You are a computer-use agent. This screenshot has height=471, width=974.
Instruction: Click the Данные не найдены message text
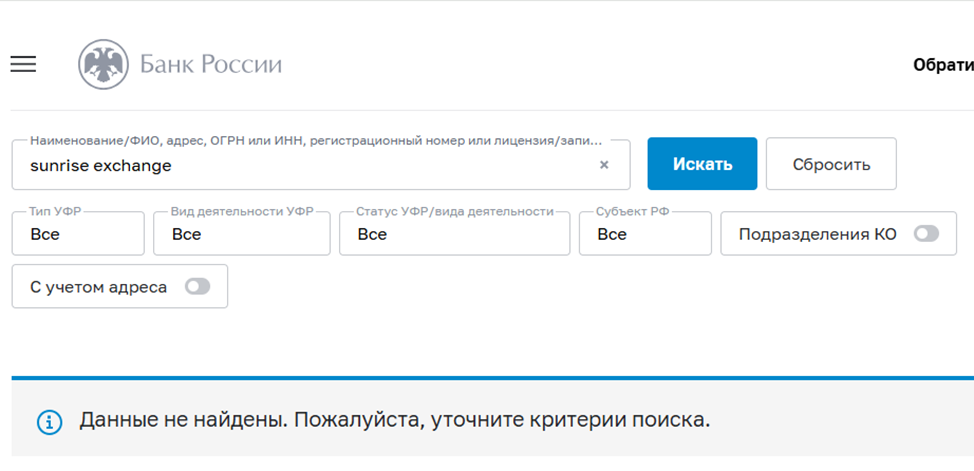point(395,420)
